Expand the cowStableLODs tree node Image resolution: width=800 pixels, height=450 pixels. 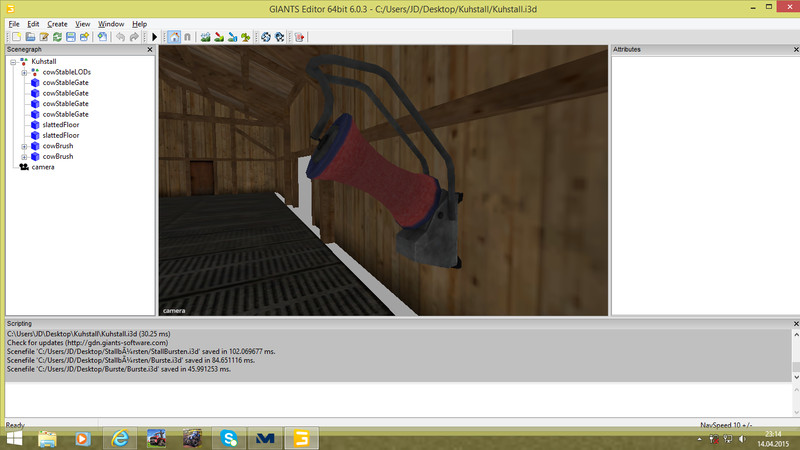tap(24, 72)
